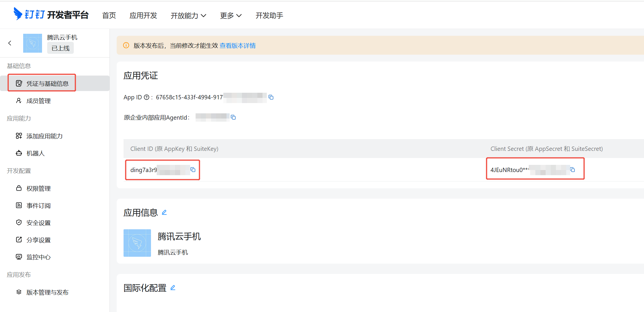Click the App ID help question icon
Screen dimensions: 644x312
(146, 97)
